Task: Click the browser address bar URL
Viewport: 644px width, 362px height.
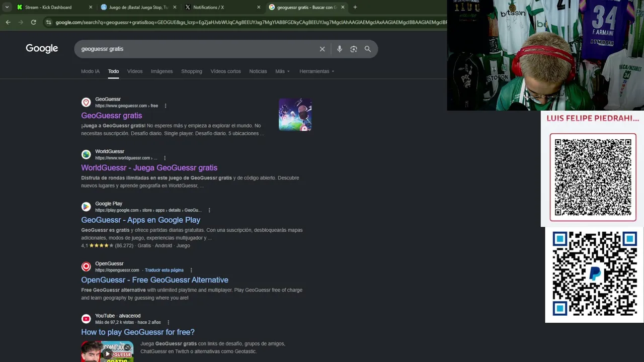Action: 251,22
